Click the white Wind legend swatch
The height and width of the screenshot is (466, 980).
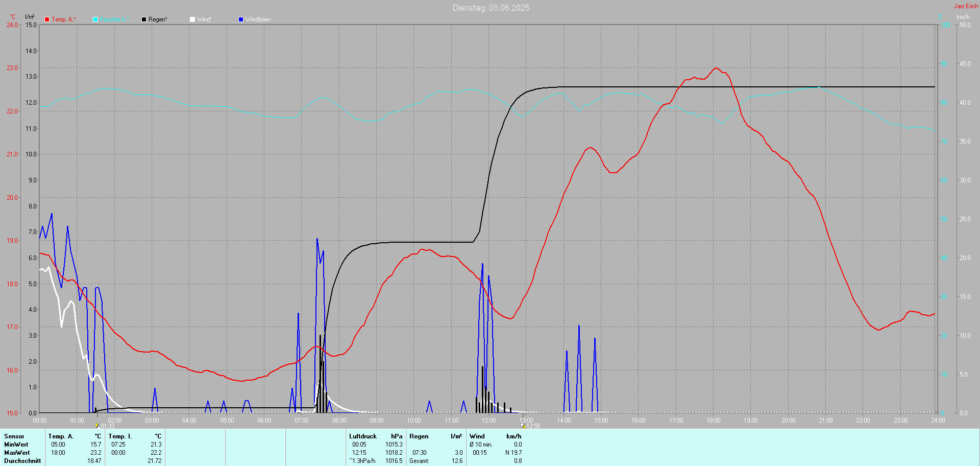pyautogui.click(x=192, y=19)
